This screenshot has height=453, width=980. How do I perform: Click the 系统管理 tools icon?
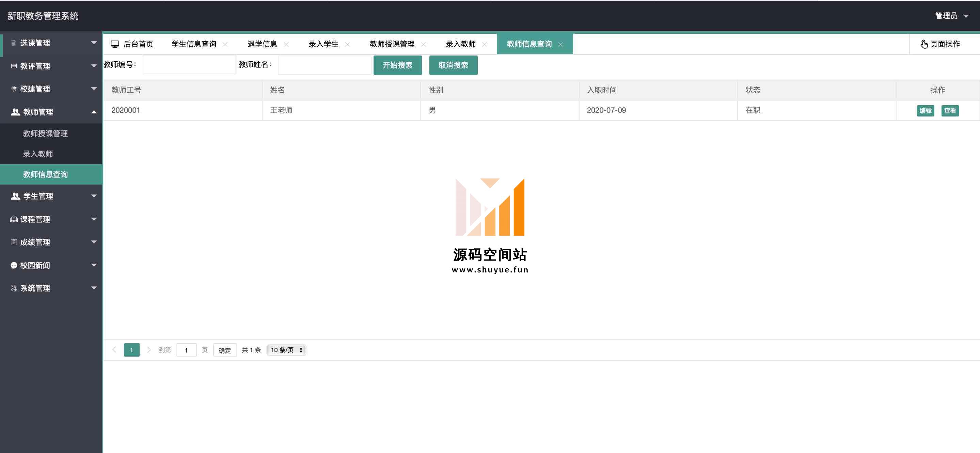(14, 288)
